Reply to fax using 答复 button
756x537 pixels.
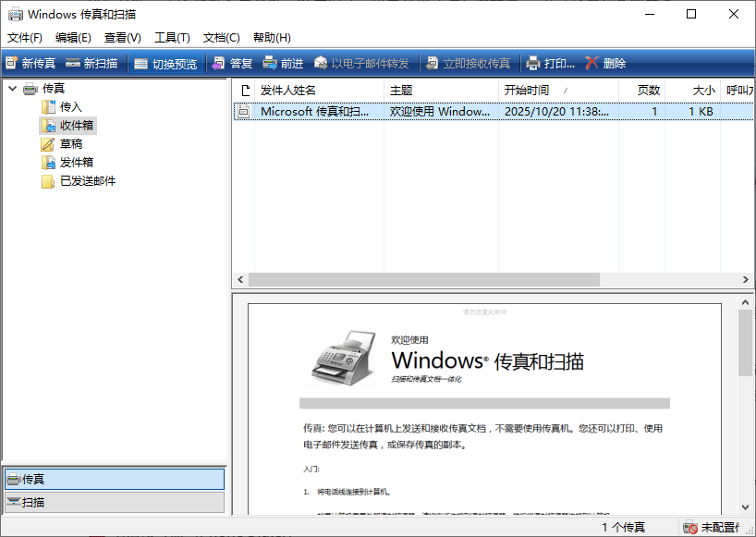(232, 63)
